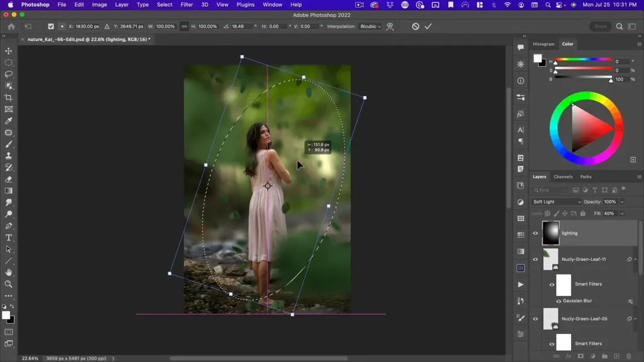
Task: Toggle warp mode icon in options bar
Action: (x=390, y=27)
